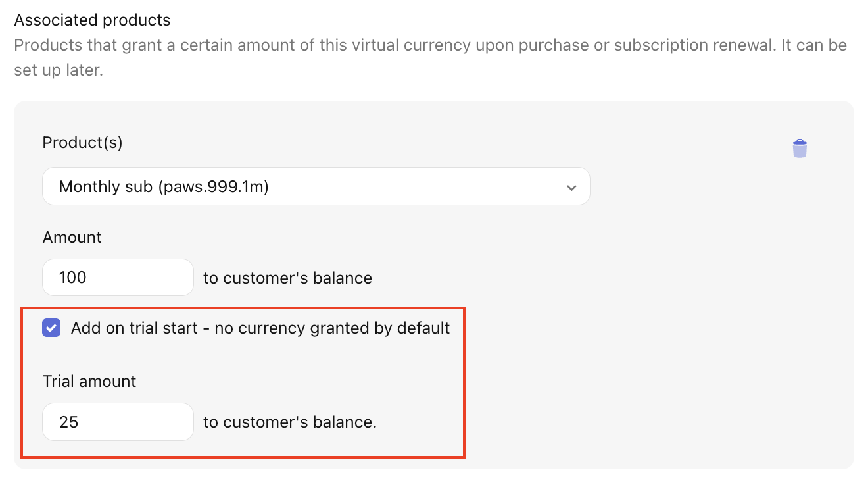
Task: Click the 'no currency granted by default' text
Action: click(332, 328)
